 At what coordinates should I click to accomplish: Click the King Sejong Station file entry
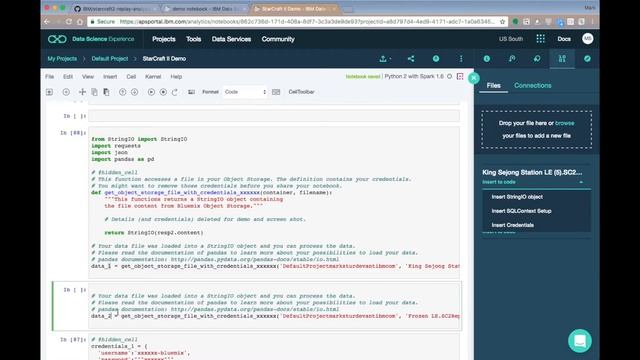click(x=532, y=173)
